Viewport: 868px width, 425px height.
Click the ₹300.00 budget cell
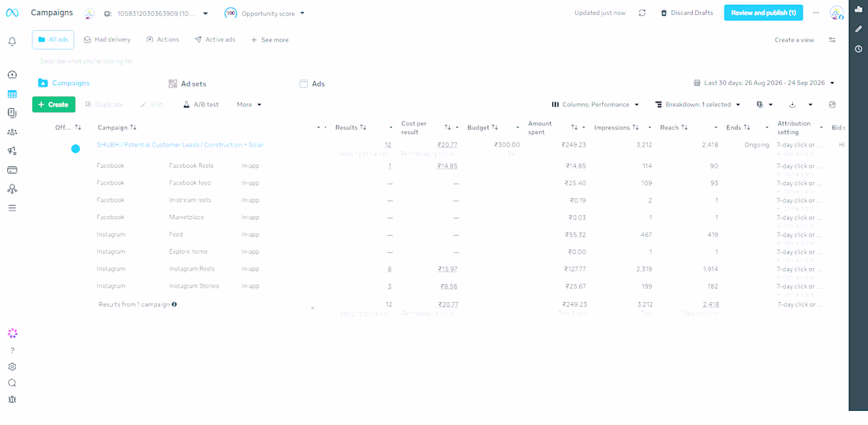[x=507, y=145]
